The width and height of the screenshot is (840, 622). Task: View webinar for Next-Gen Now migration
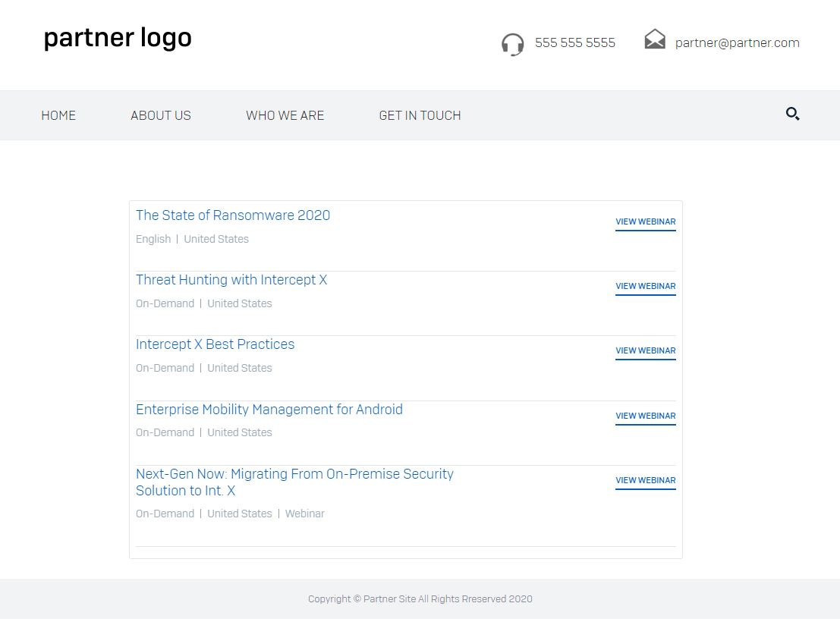tap(646, 480)
